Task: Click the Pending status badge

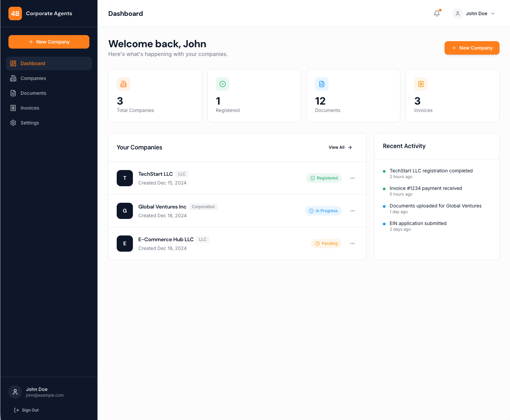Action: pos(326,244)
